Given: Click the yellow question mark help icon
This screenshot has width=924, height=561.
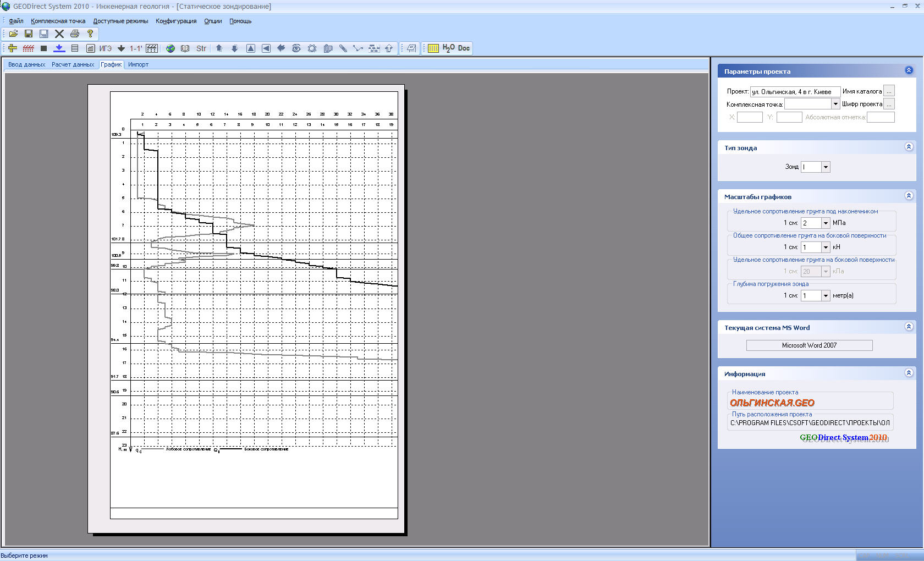Looking at the screenshot, I should pyautogui.click(x=90, y=34).
